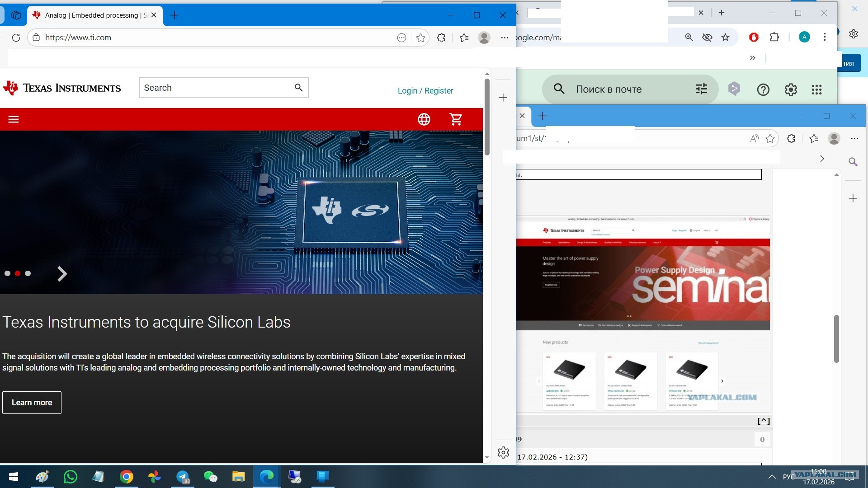Screen dimensions: 868x488
Task: Open the Login / Register link
Action: [x=425, y=90]
